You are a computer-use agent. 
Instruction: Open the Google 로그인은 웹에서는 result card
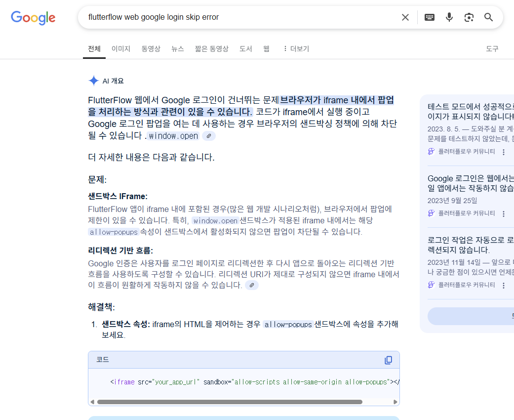point(471,183)
